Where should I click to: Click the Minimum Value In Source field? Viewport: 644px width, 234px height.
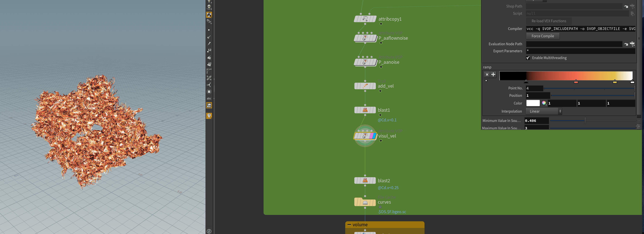tap(536, 121)
